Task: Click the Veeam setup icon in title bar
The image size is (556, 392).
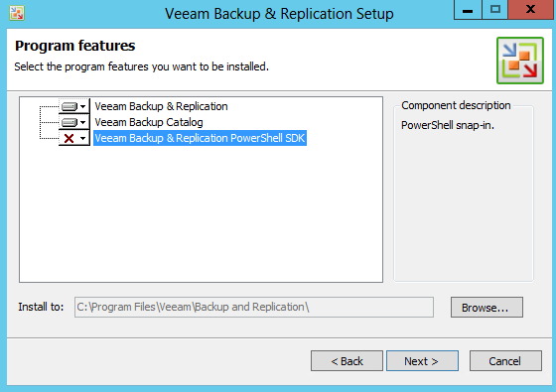Action: (17, 14)
